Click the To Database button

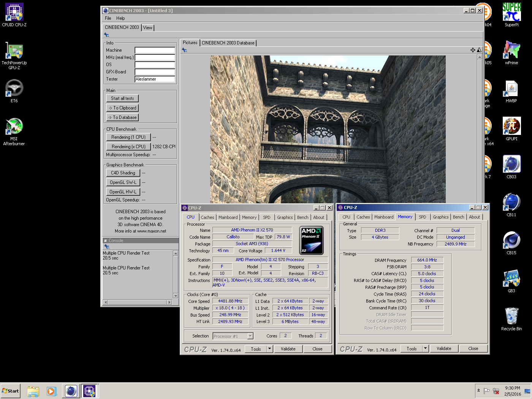click(122, 117)
